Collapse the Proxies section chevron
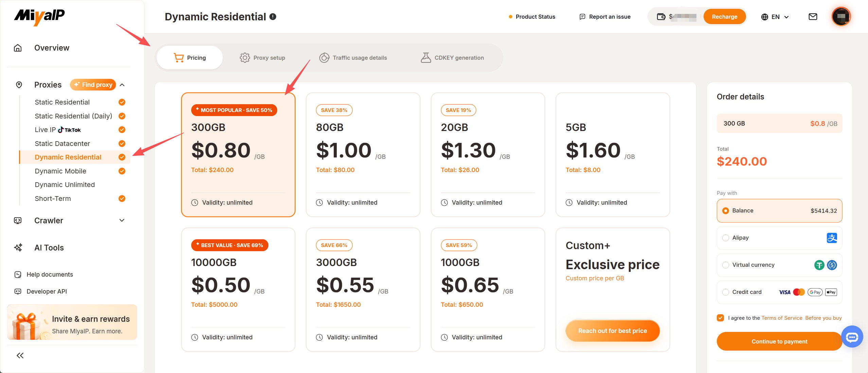 click(122, 85)
